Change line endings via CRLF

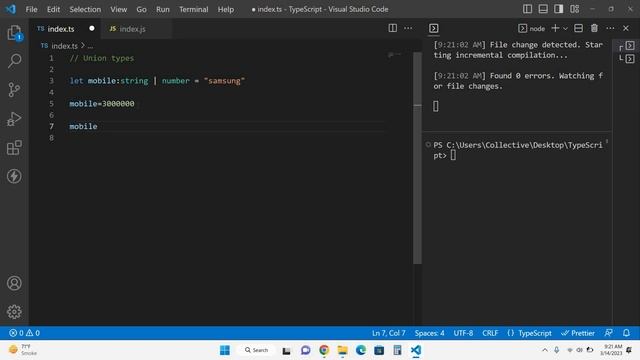490,333
